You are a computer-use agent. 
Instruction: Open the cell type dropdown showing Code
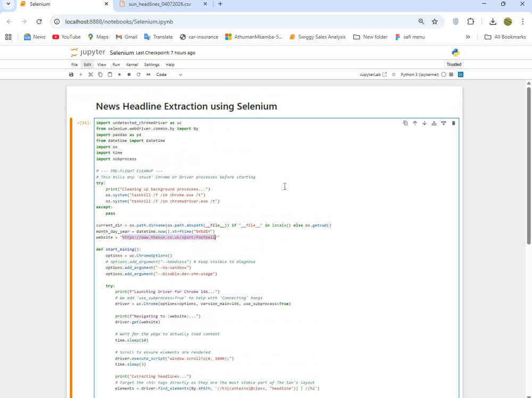pos(169,74)
